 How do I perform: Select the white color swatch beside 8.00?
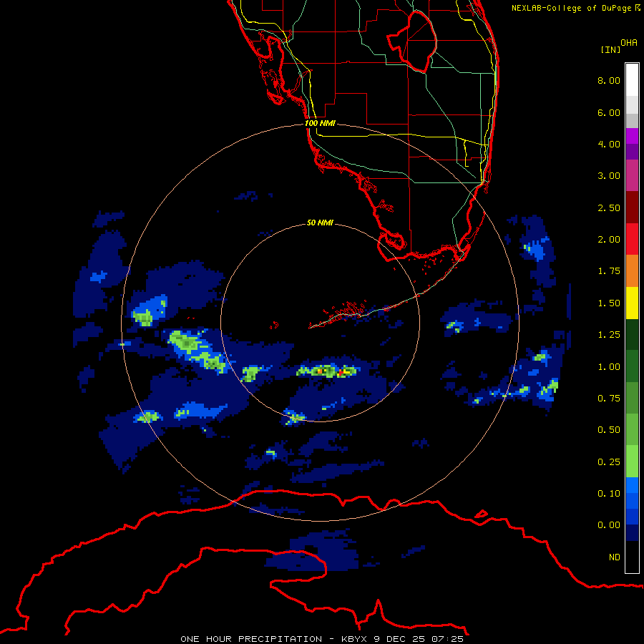(x=632, y=79)
